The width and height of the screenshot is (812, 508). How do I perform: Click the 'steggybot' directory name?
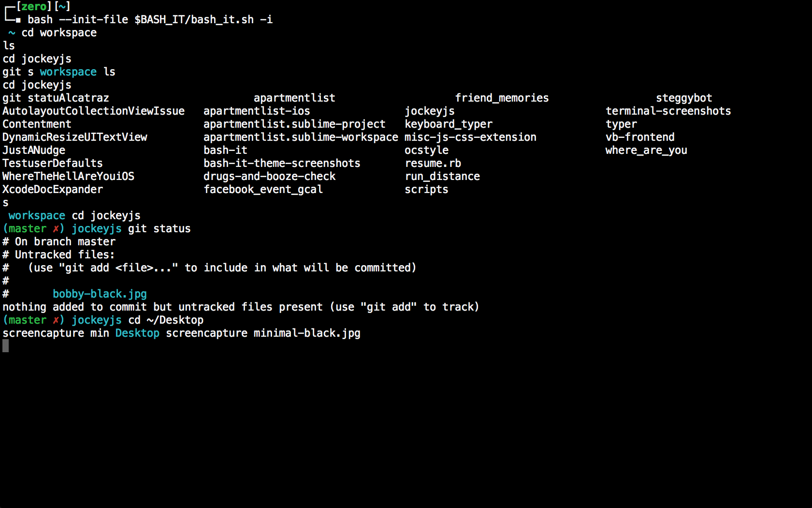pos(683,98)
